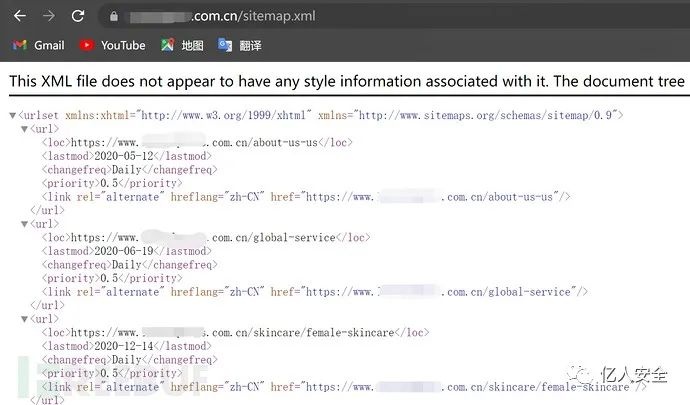This screenshot has width=690, height=405.
Task: Click the browser Forward arrow
Action: coord(49,16)
